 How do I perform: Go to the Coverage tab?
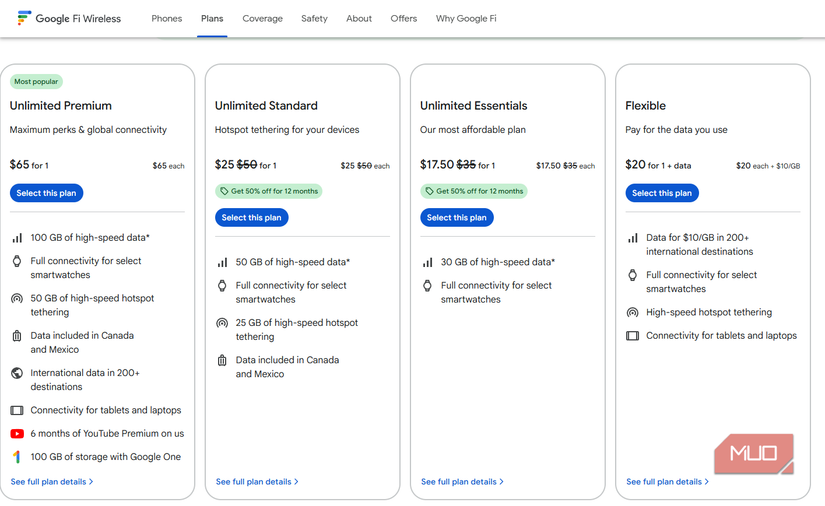pyautogui.click(x=263, y=18)
